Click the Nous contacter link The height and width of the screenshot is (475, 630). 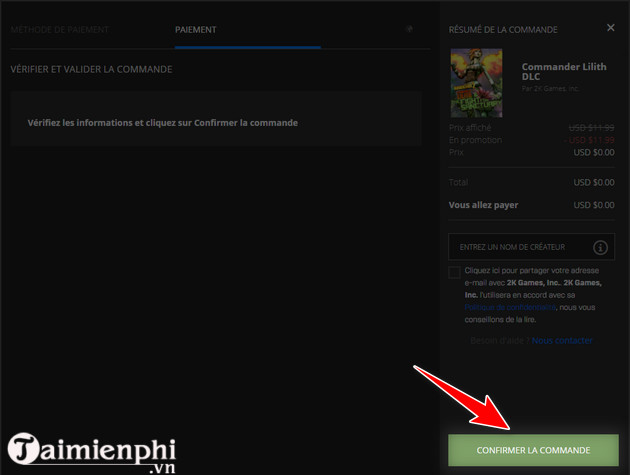(562, 341)
